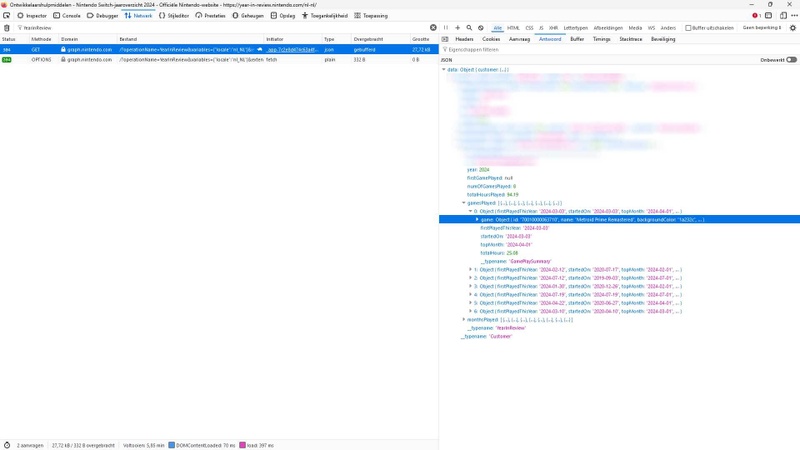Collapse the gamesPlayed array

pos(464,203)
